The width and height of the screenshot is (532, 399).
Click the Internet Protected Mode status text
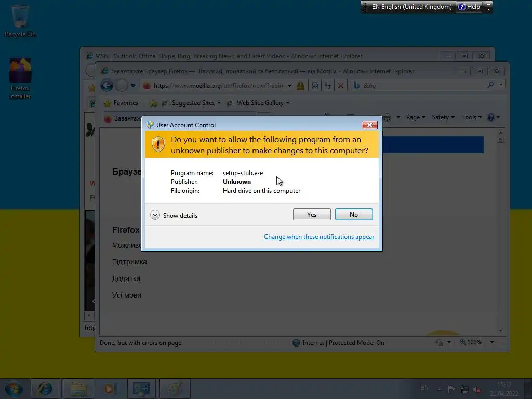[343, 343]
